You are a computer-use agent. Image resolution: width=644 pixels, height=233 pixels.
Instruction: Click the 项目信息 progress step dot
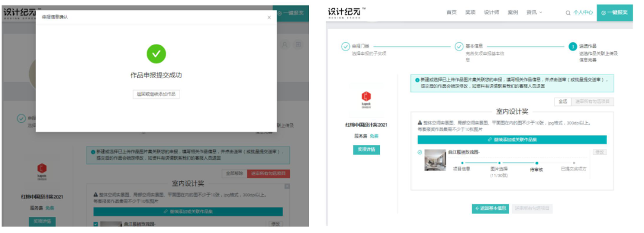pos(463,163)
